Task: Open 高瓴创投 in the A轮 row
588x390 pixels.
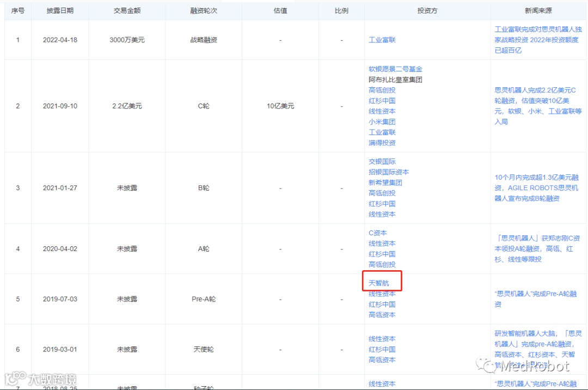Action: [382, 264]
